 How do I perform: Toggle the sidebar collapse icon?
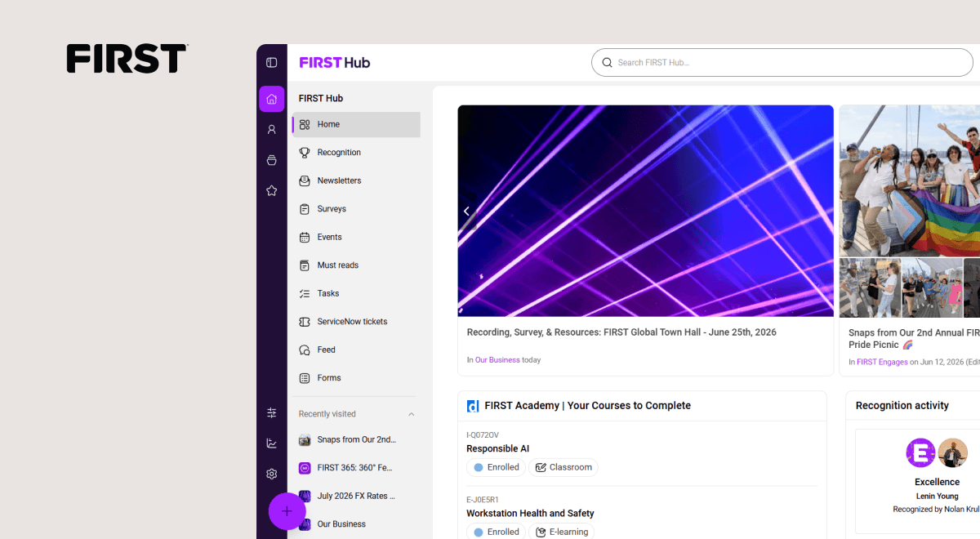tap(272, 63)
